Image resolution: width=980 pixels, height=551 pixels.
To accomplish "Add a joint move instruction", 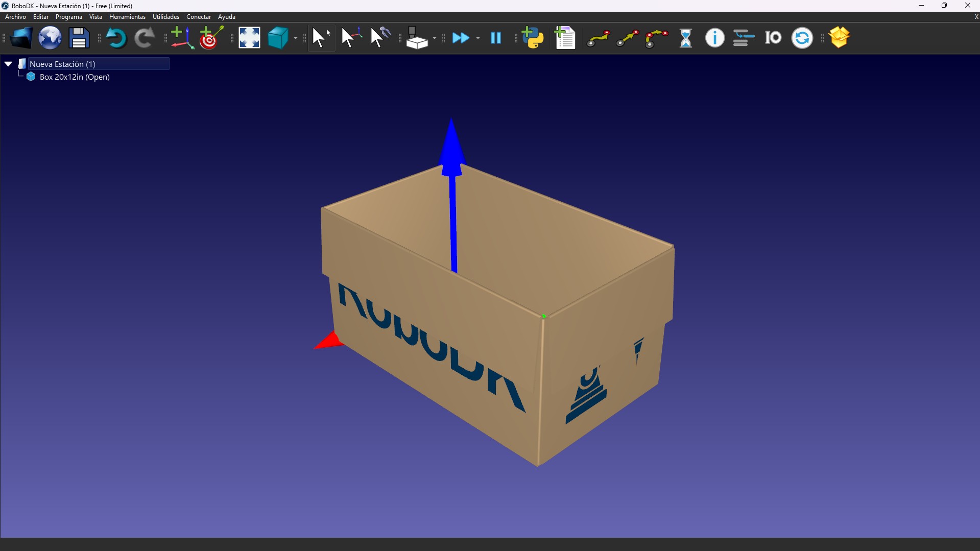I will tap(598, 38).
